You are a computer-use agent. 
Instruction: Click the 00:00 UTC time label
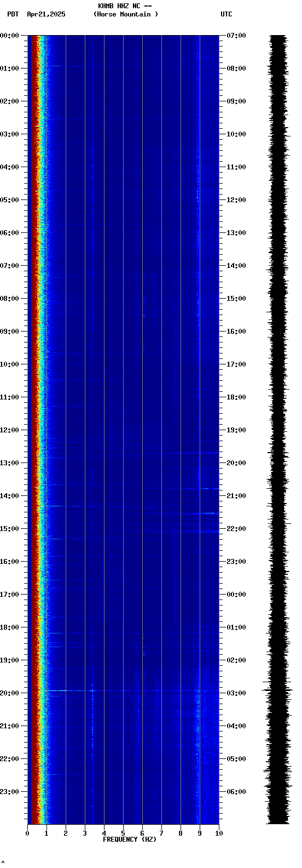(236, 595)
